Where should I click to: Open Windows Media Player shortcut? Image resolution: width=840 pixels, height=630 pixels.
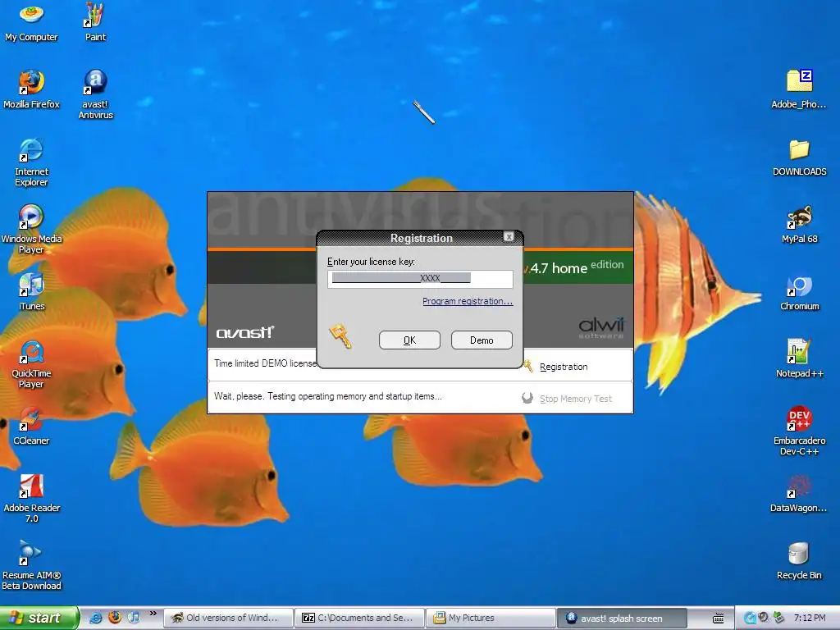pos(31,230)
